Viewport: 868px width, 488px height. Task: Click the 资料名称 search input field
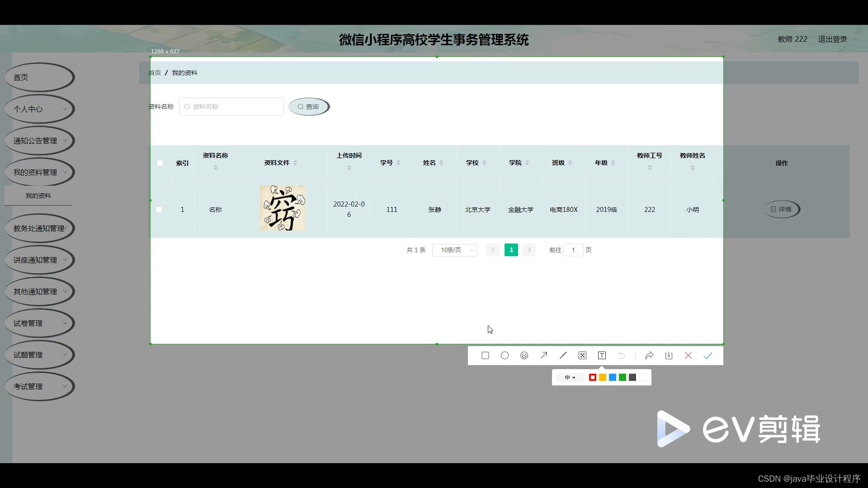click(x=231, y=107)
